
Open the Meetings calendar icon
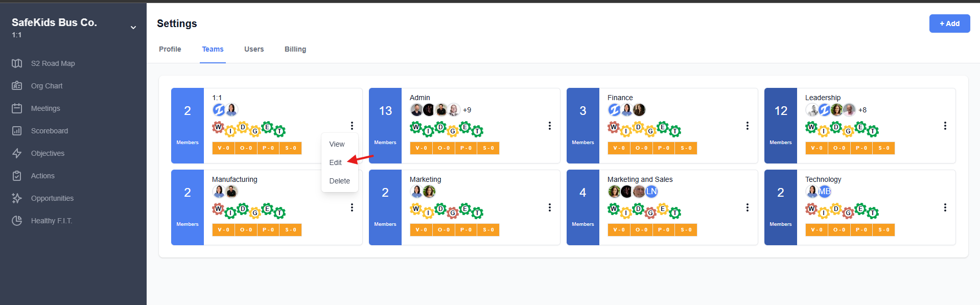tap(17, 108)
